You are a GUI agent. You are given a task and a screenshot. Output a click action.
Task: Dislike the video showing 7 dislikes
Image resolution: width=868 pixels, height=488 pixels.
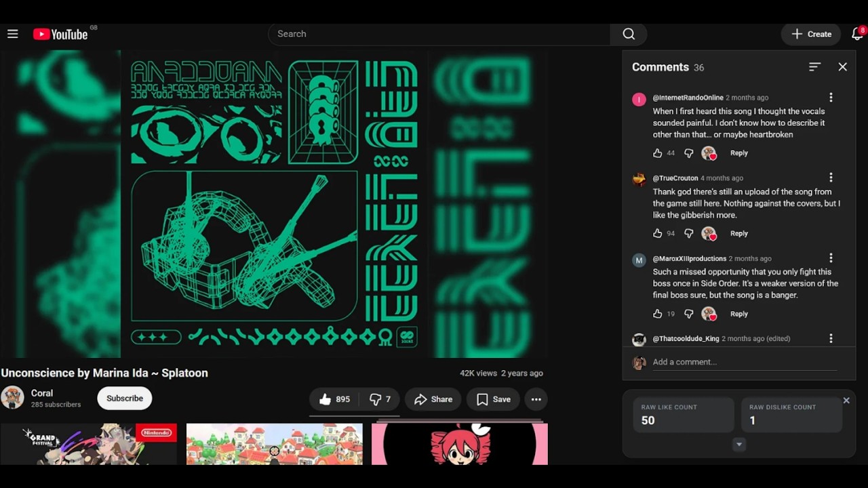380,399
